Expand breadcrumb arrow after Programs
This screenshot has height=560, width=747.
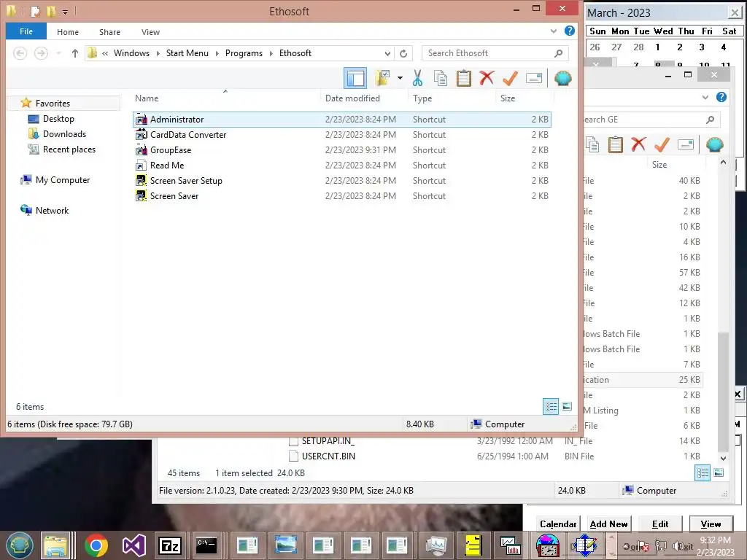coord(271,52)
